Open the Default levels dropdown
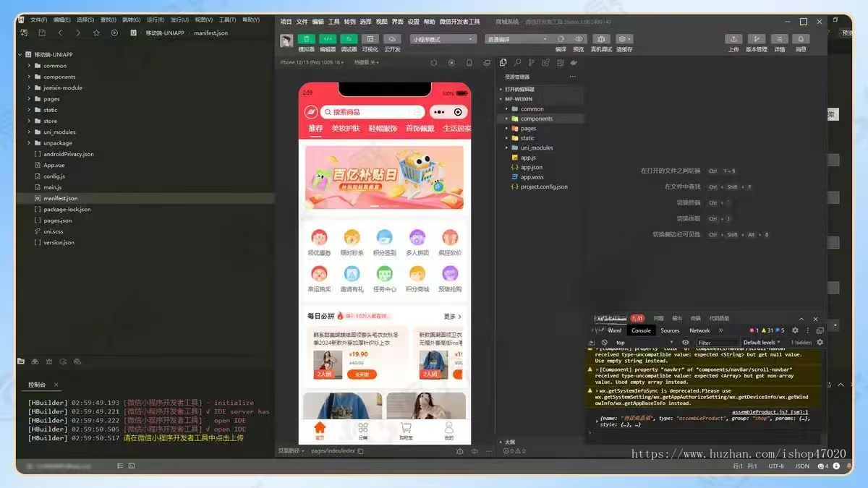Image resolution: width=868 pixels, height=488 pixels. [x=762, y=343]
